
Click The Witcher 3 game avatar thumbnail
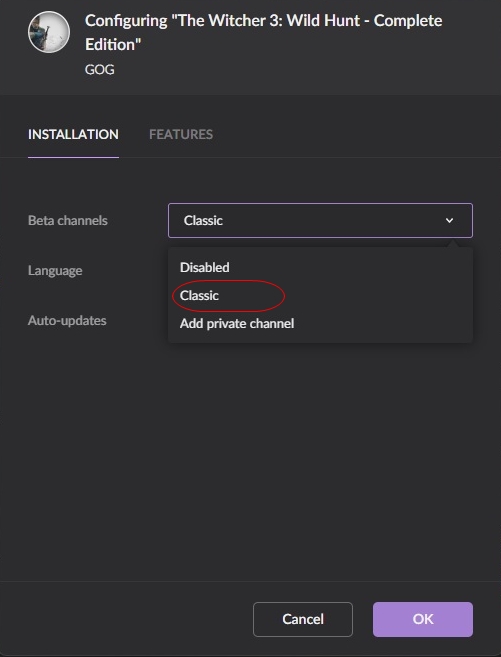[x=49, y=32]
